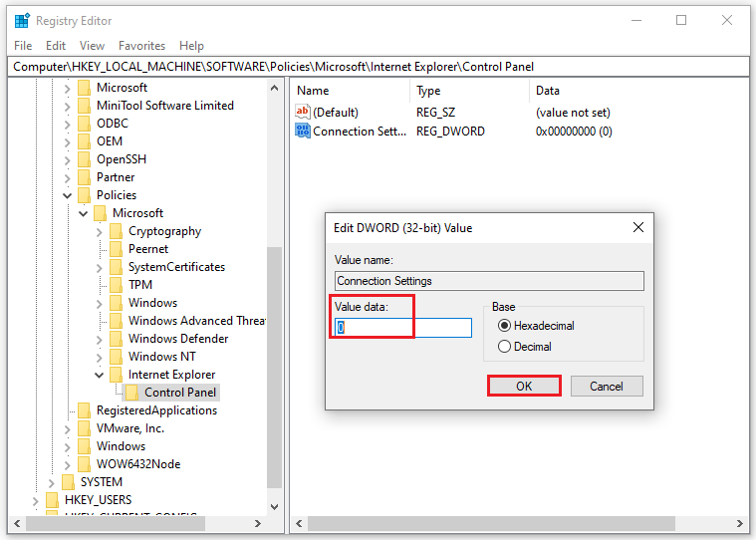Viewport: 756px width, 540px height.
Task: Click the Windows Advanced Threat folder icon
Action: 116,321
